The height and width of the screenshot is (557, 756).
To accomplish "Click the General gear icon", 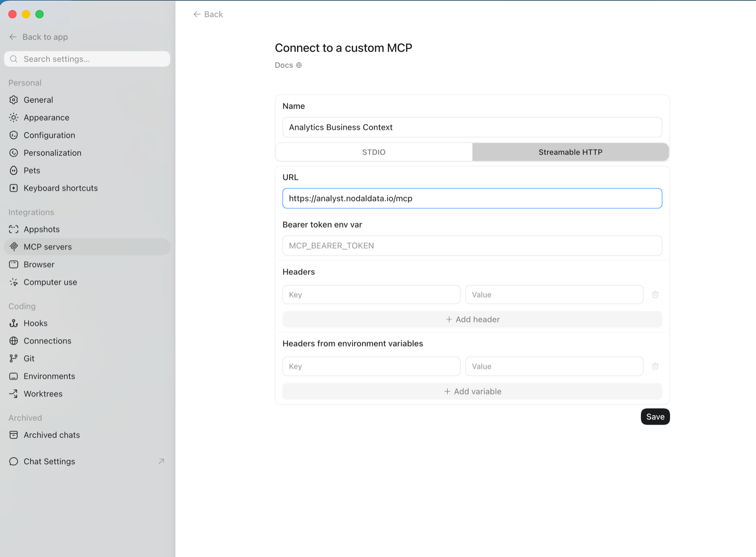I will tap(14, 100).
